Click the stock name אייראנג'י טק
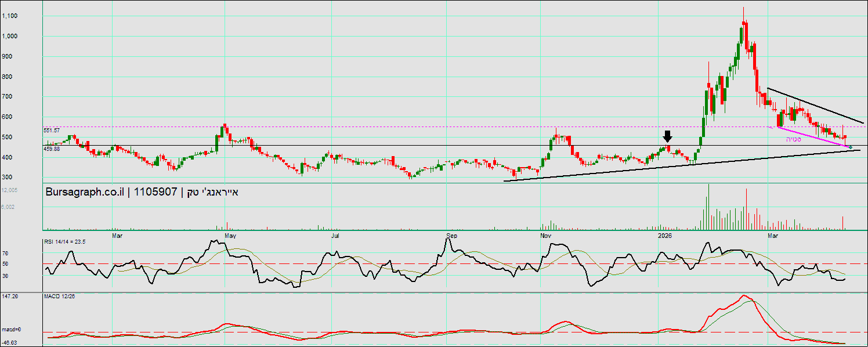Image resolution: width=868 pixels, height=347 pixels. (x=212, y=192)
